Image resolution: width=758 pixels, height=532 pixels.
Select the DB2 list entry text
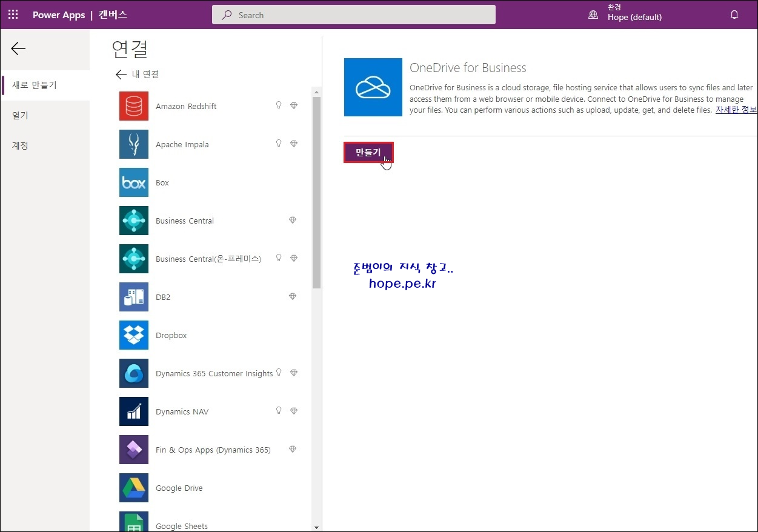[x=163, y=297]
